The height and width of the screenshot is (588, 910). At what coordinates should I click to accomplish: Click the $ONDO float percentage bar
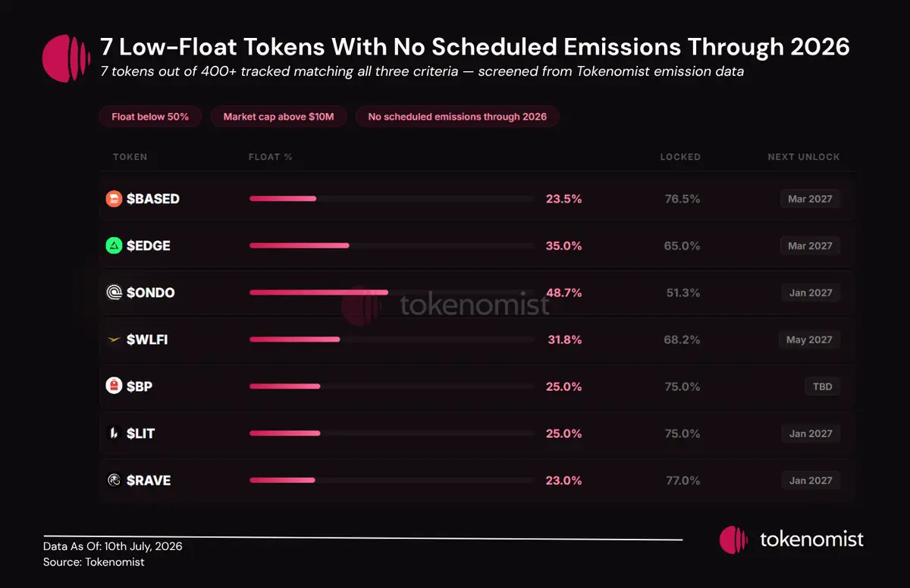[392, 292]
